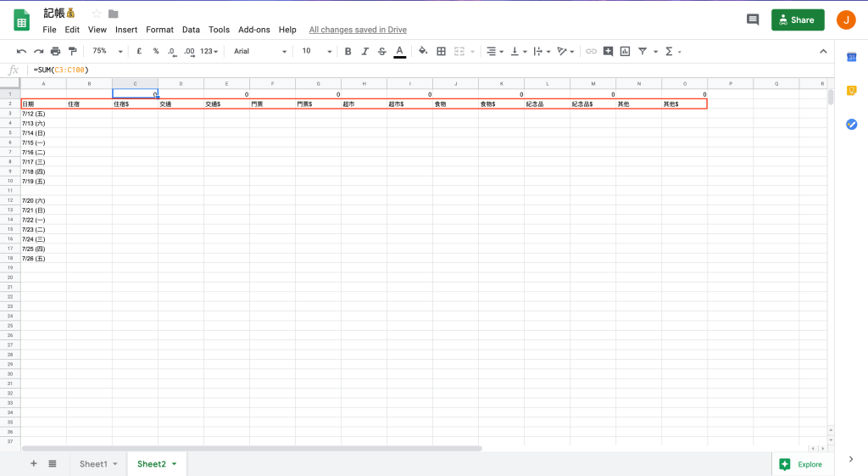Toggle strikethrough formatting
Image resolution: width=868 pixels, height=476 pixels.
381,52
